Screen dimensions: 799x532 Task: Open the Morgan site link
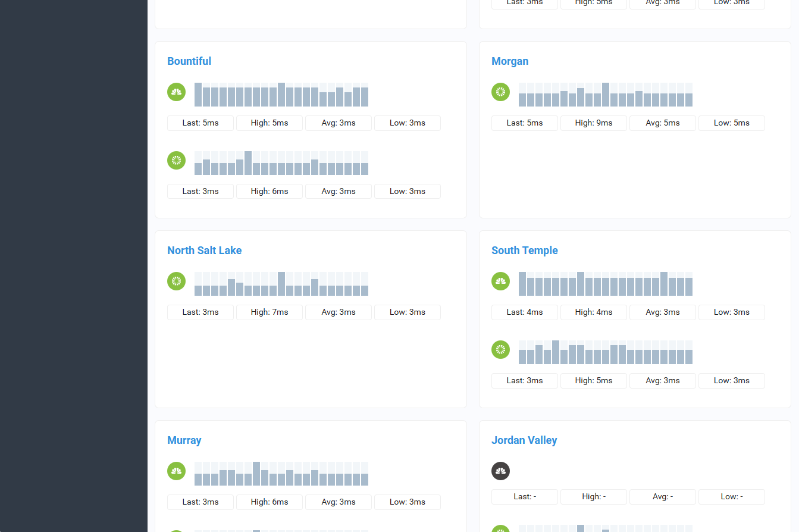[510, 61]
